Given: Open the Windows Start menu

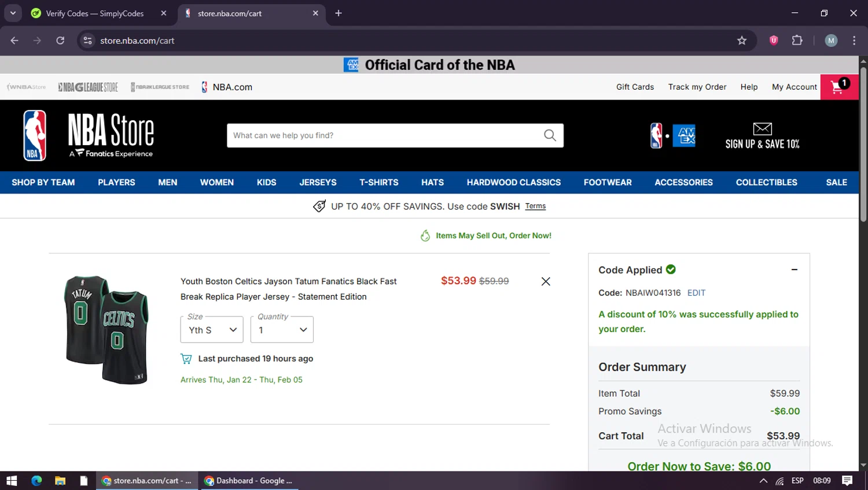Looking at the screenshot, I should (x=12, y=481).
